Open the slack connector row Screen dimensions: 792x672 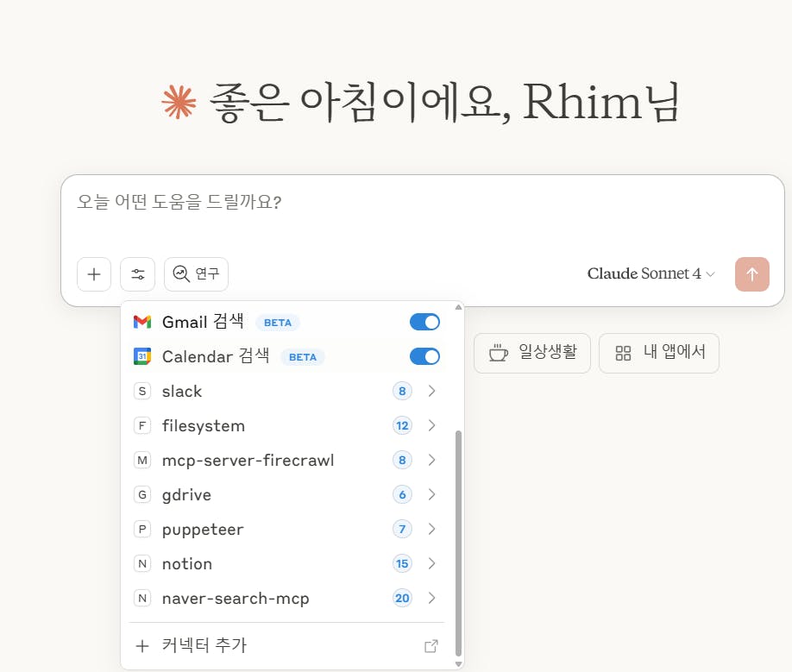[x=286, y=392]
